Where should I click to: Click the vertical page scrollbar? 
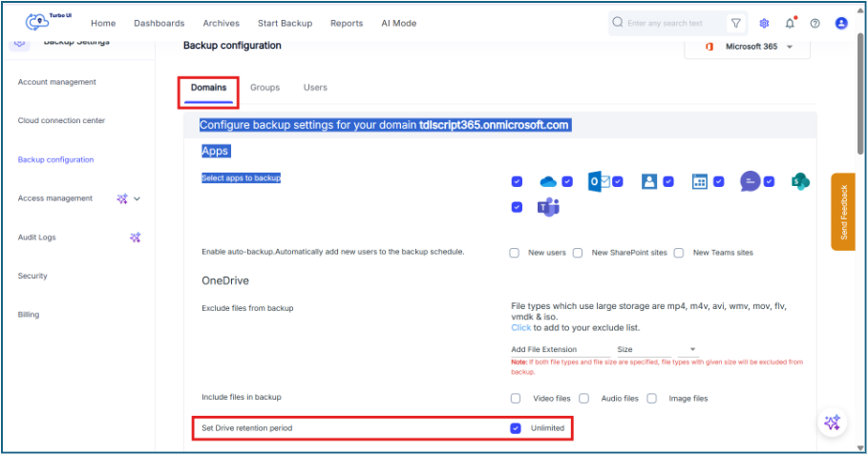860,94
